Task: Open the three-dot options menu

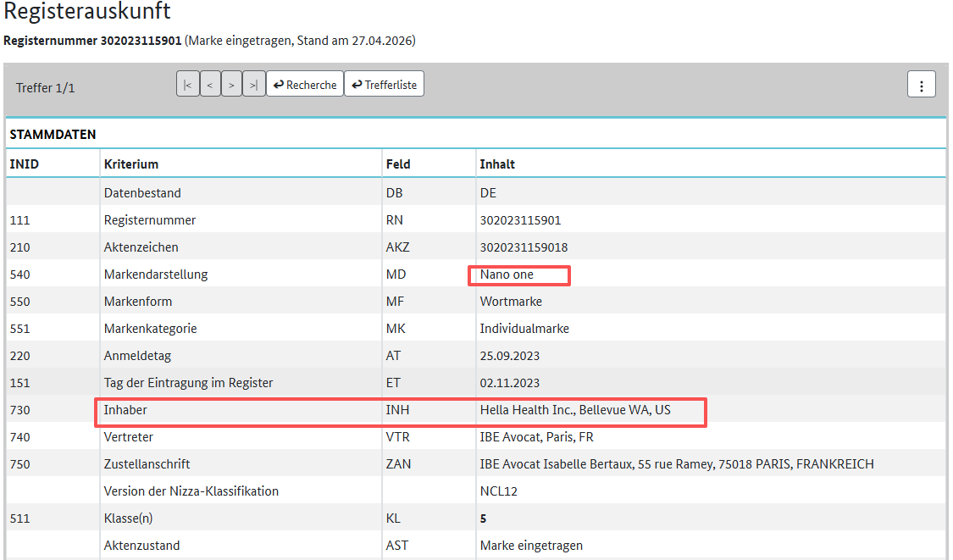Action: click(x=921, y=85)
